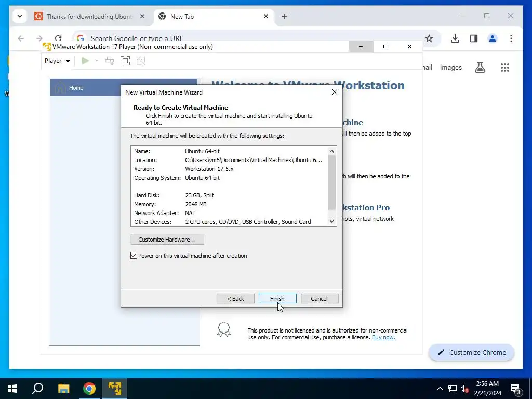
Task: Click Chrome icon in taskbar
Action: tap(89, 389)
